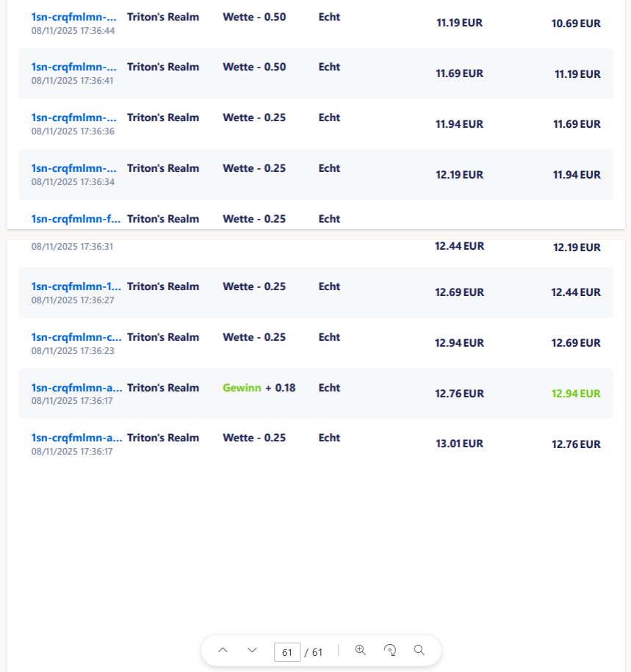Image resolution: width=631 pixels, height=672 pixels.
Task: Open the 1sn-crqfmlmn-c... transaction link
Action: pyautogui.click(x=76, y=337)
